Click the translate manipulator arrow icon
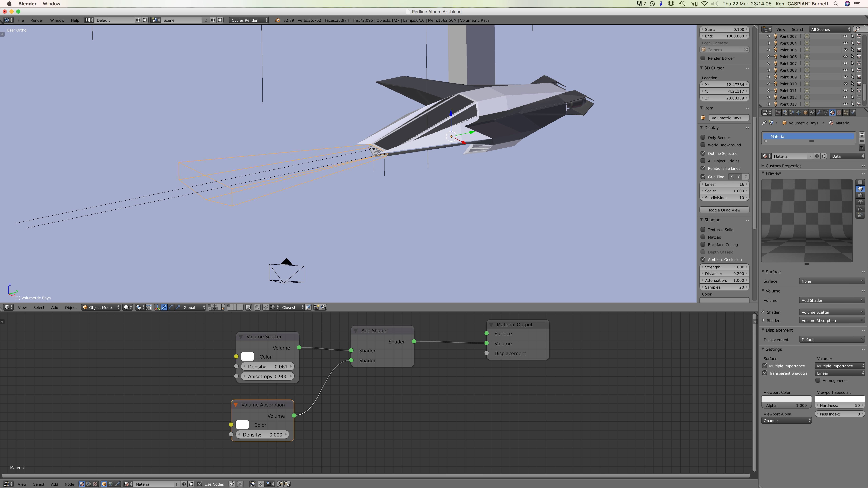Screen dimensions: 868x488 [164, 308]
